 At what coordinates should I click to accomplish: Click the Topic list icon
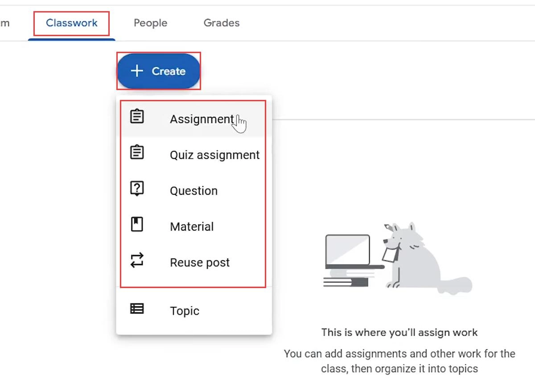pos(136,308)
